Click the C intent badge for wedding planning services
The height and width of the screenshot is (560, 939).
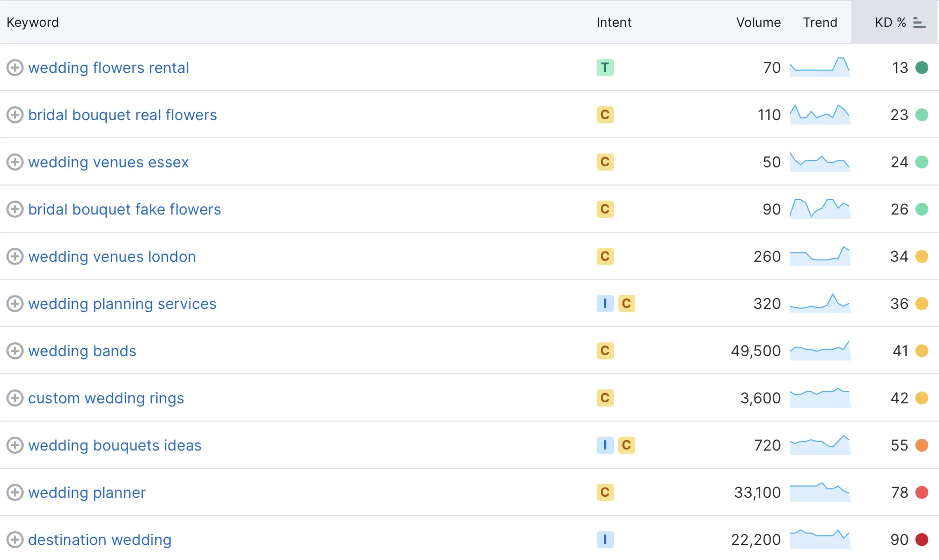tap(627, 304)
